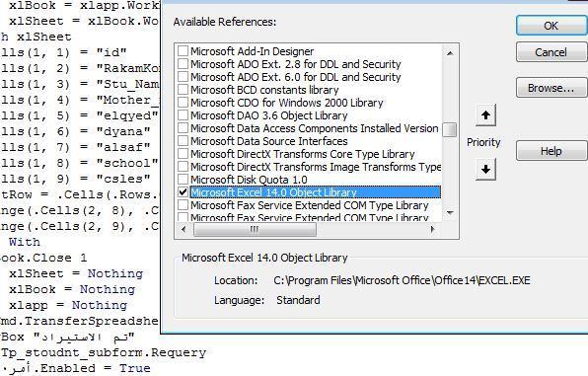Viewport: 588px width, 376px height.
Task: Enable Microsoft Disk Quota 1.0 reference
Action: tap(183, 179)
